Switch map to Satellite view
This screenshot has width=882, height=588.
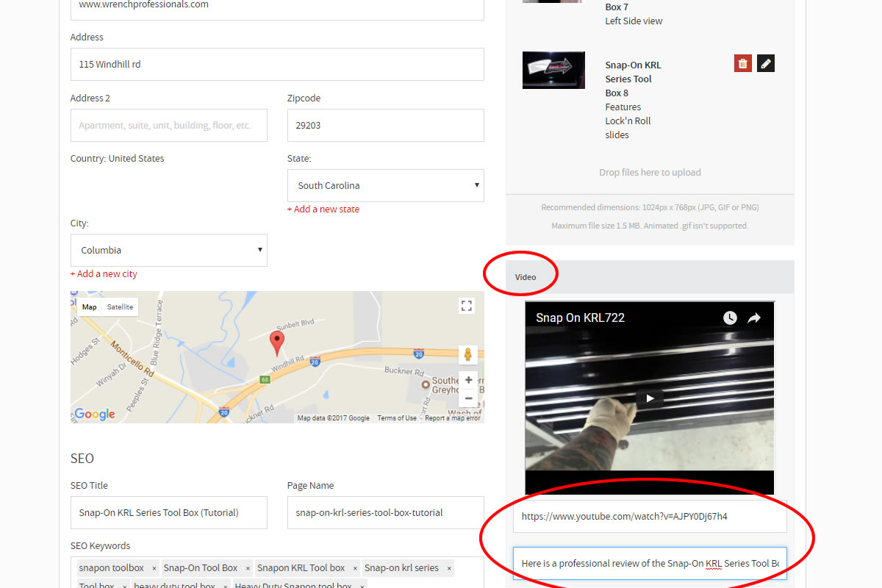(x=120, y=306)
